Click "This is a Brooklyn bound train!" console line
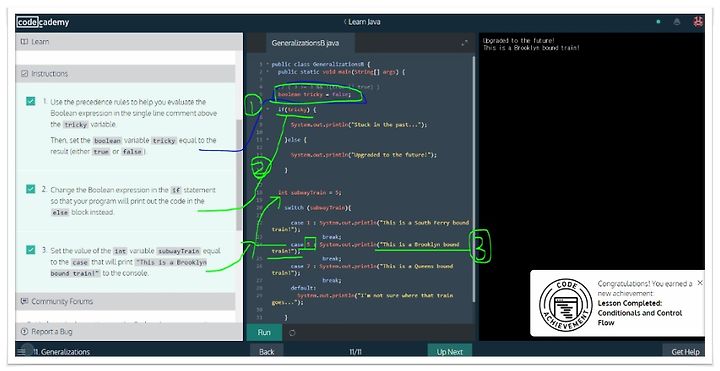The image size is (720, 371). pos(531,47)
